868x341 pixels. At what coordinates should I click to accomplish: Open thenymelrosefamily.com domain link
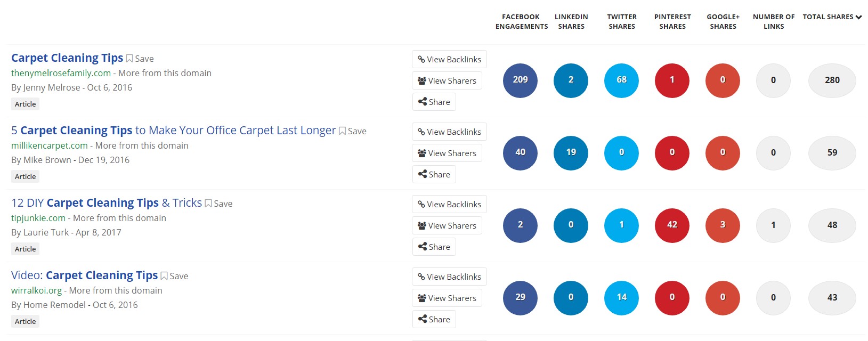point(61,73)
